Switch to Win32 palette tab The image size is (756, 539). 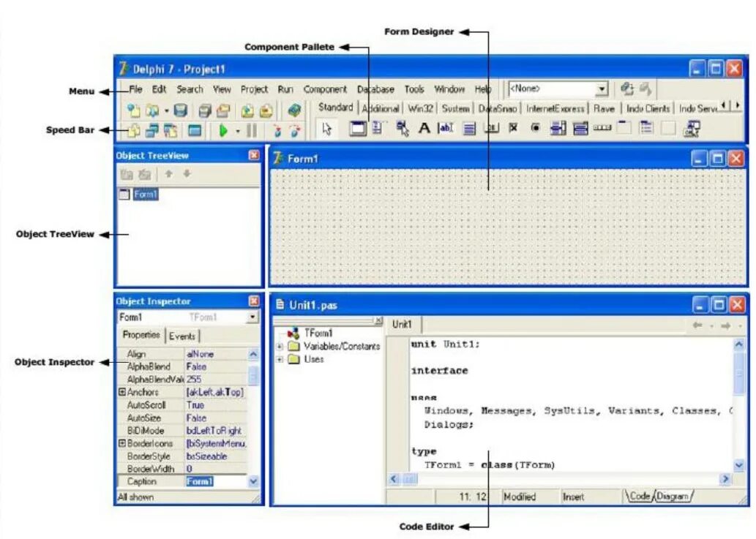(420, 108)
